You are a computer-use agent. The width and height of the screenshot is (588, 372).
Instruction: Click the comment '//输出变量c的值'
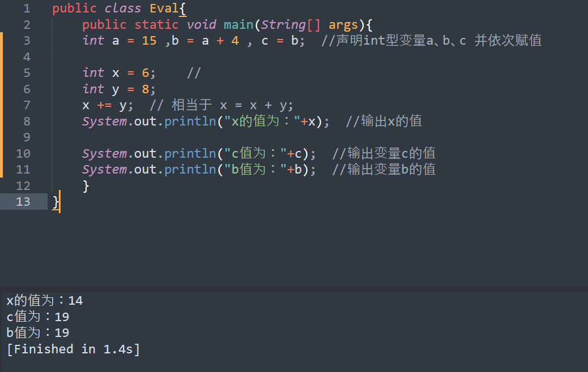coord(384,154)
